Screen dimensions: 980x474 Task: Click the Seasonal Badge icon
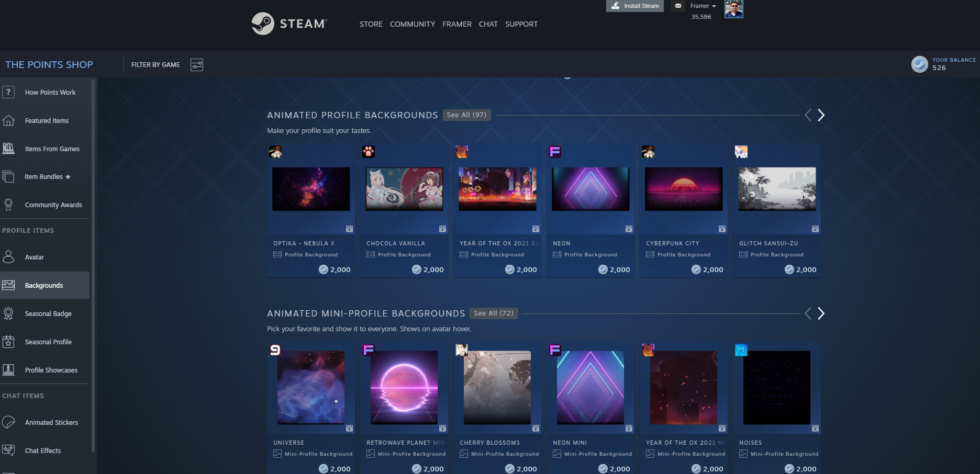point(8,313)
